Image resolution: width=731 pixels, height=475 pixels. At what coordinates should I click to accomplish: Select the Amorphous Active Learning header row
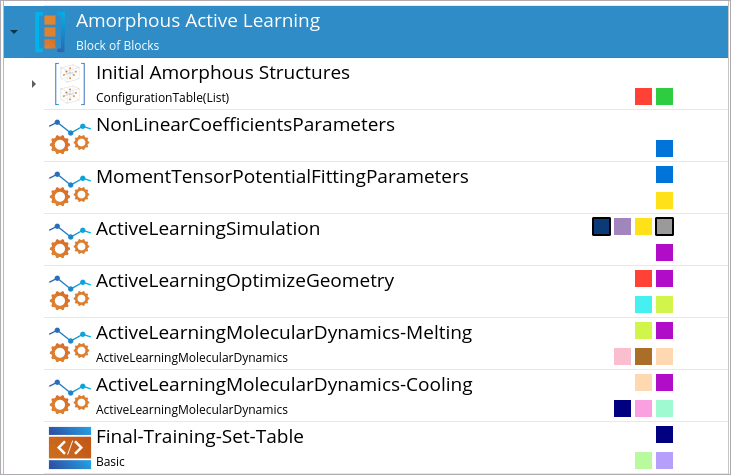(x=366, y=32)
